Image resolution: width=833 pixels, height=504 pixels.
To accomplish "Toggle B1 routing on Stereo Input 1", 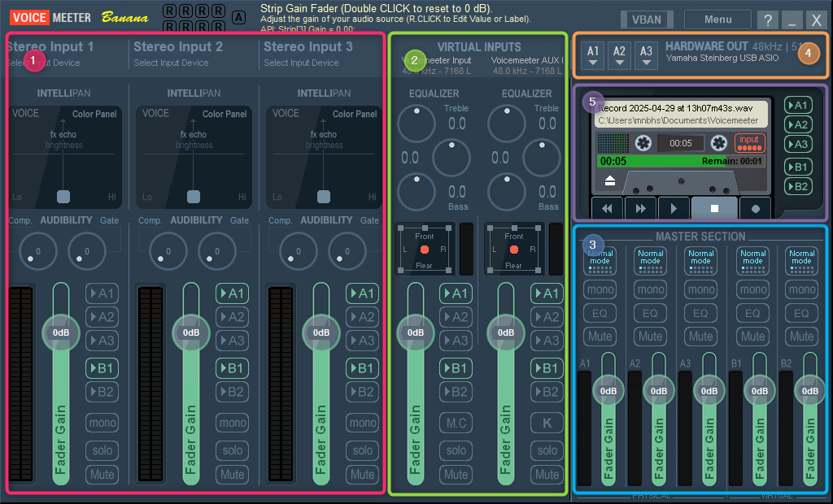I will click(x=102, y=368).
